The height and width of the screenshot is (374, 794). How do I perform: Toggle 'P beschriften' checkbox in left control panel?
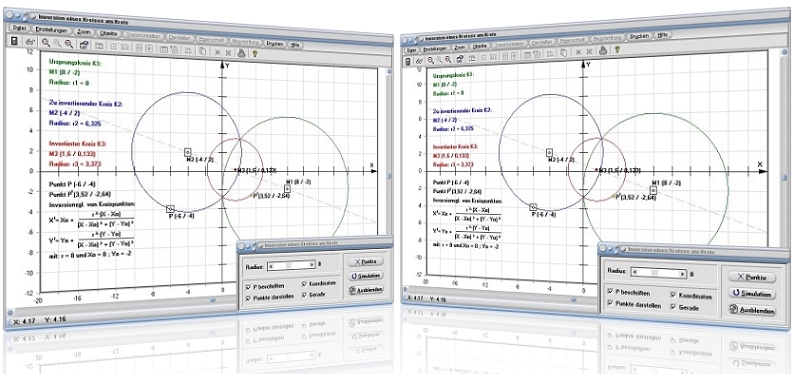coord(248,287)
